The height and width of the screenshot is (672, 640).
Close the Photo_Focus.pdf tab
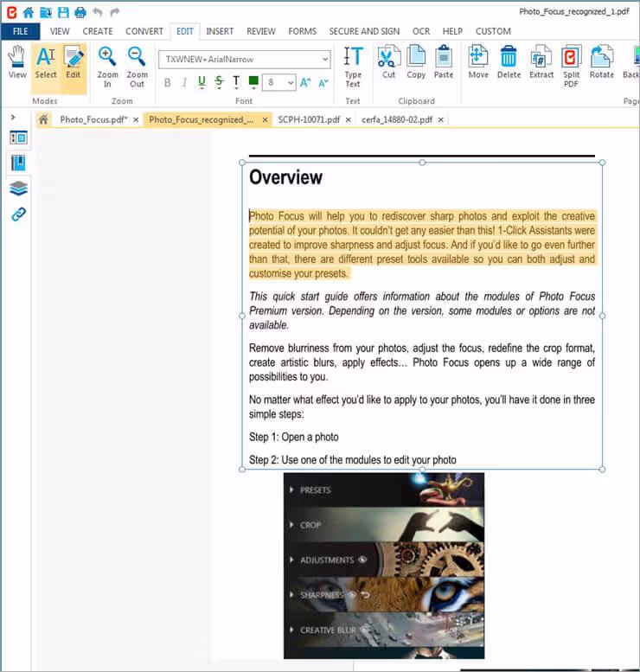tap(136, 120)
